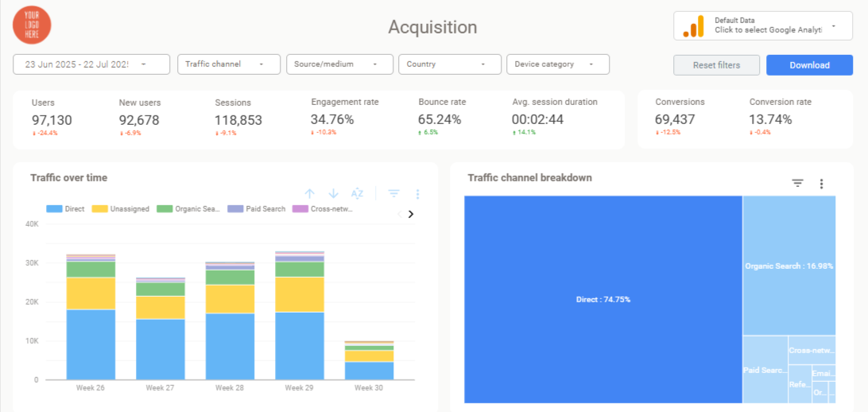The height and width of the screenshot is (412, 868).
Task: Click the Week 26 axis label
Action: pyautogui.click(x=91, y=388)
